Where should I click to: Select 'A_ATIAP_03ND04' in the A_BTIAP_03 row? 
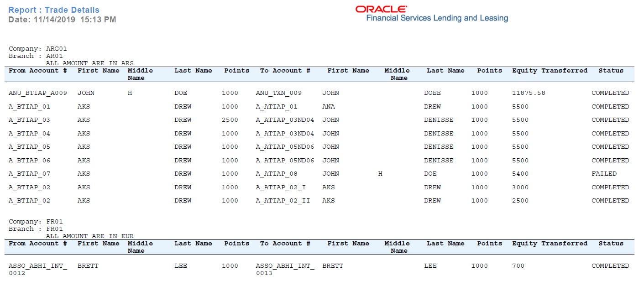pos(285,120)
